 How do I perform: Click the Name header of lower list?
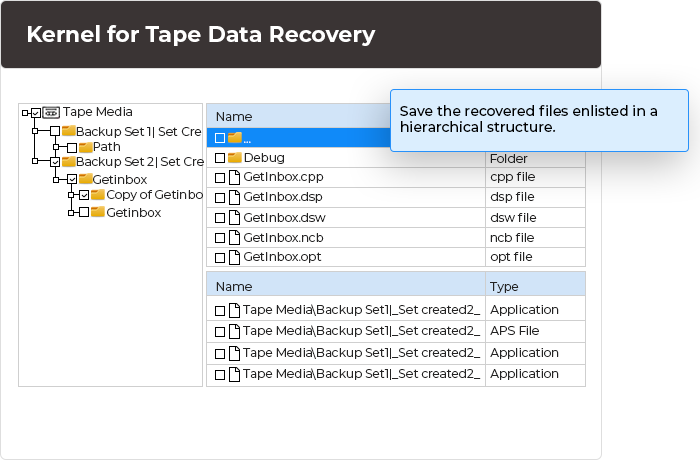234,287
